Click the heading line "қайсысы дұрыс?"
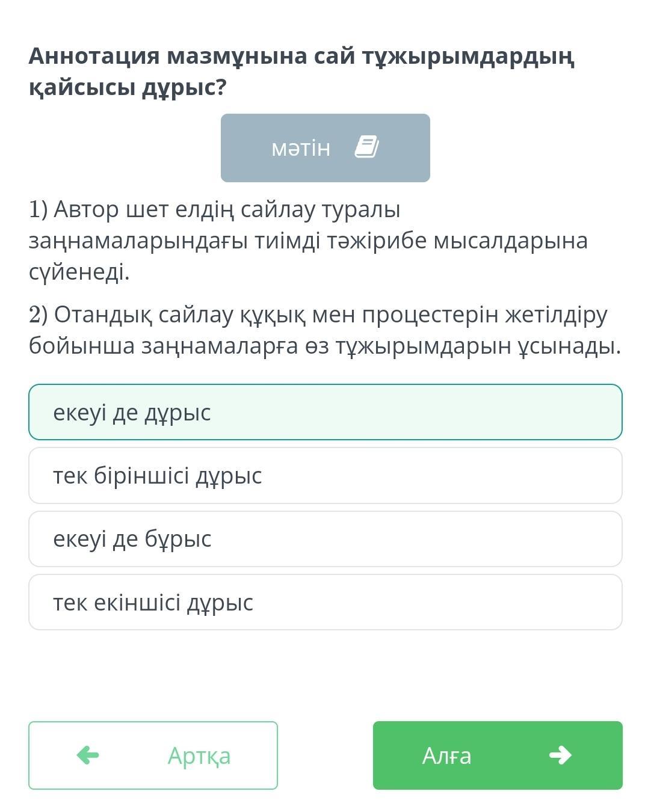The image size is (645, 812). coord(128,88)
